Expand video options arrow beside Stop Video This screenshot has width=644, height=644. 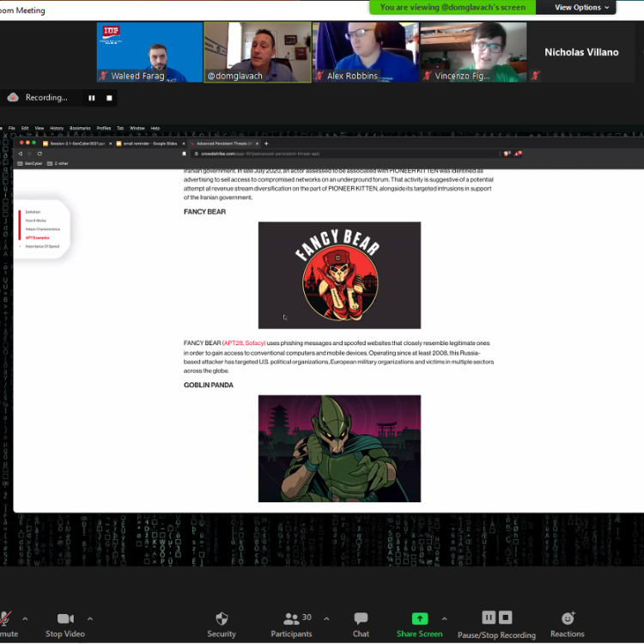pyautogui.click(x=90, y=618)
